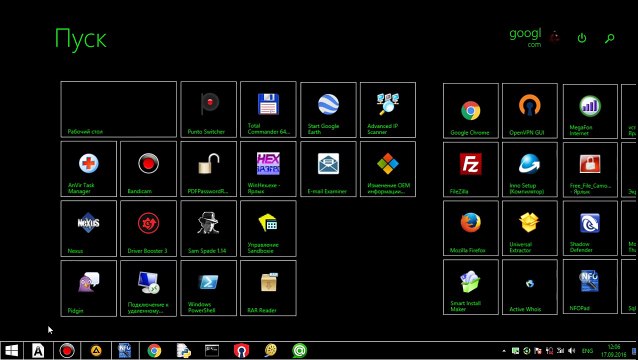Click the user avatar picture

coord(555,37)
